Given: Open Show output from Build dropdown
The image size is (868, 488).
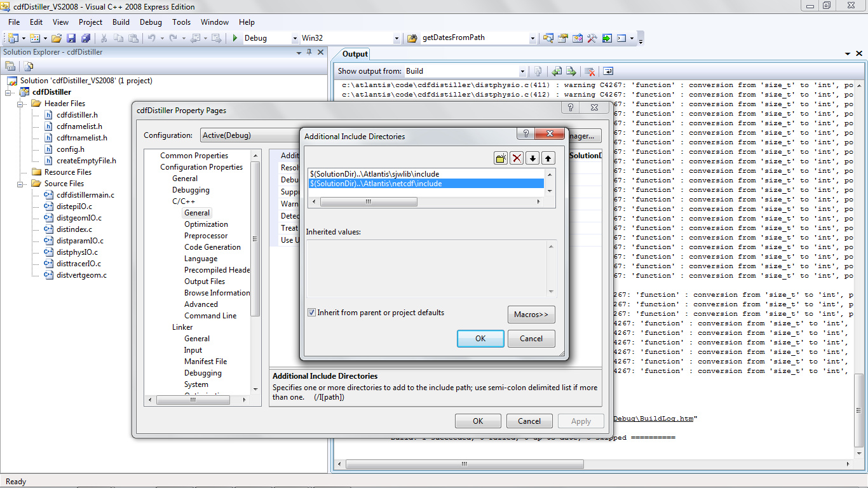Looking at the screenshot, I should 522,71.
